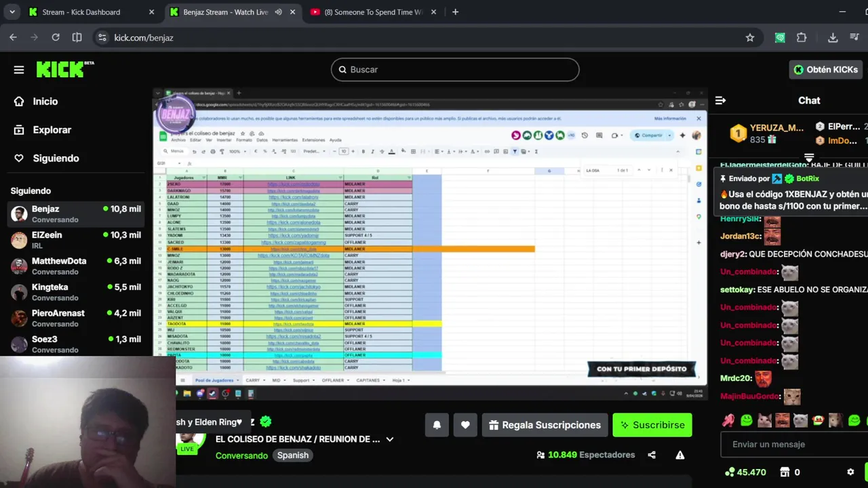This screenshot has height=488, width=868.
Task: Open a new browser tab
Action: click(x=455, y=12)
